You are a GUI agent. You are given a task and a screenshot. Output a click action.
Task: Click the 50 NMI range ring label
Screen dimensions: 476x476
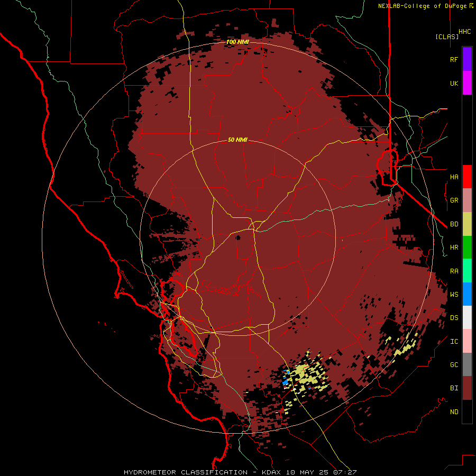pos(237,140)
